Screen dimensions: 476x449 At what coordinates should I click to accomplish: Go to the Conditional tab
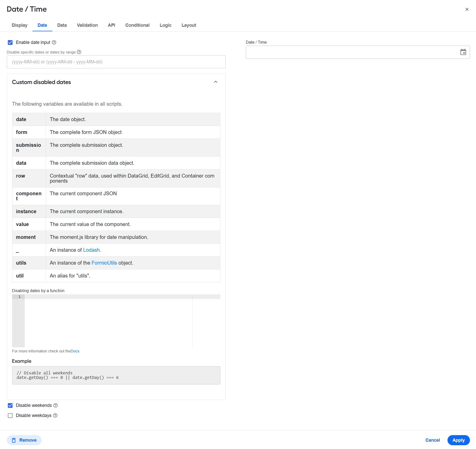[x=138, y=25]
